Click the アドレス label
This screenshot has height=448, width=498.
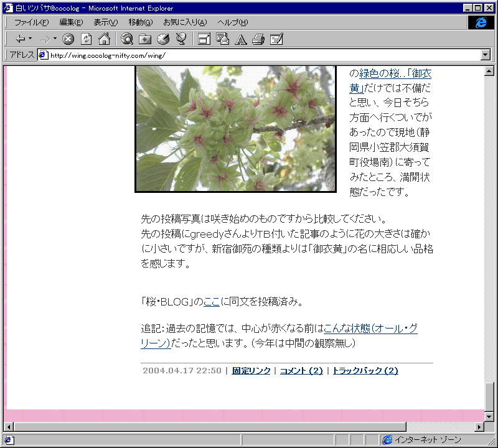[x=22, y=55]
